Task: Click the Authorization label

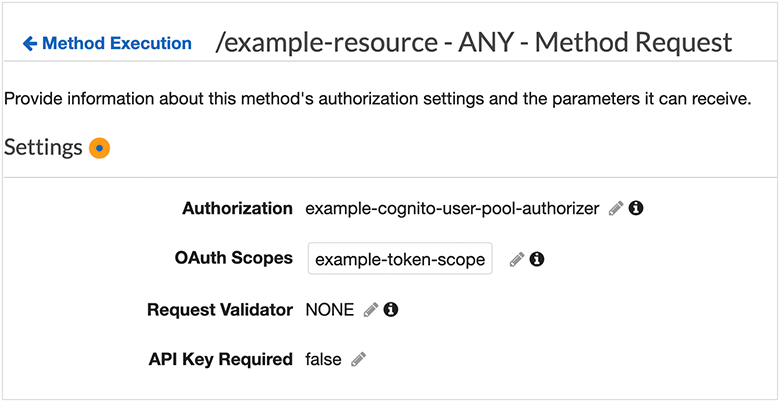Action: click(x=237, y=208)
